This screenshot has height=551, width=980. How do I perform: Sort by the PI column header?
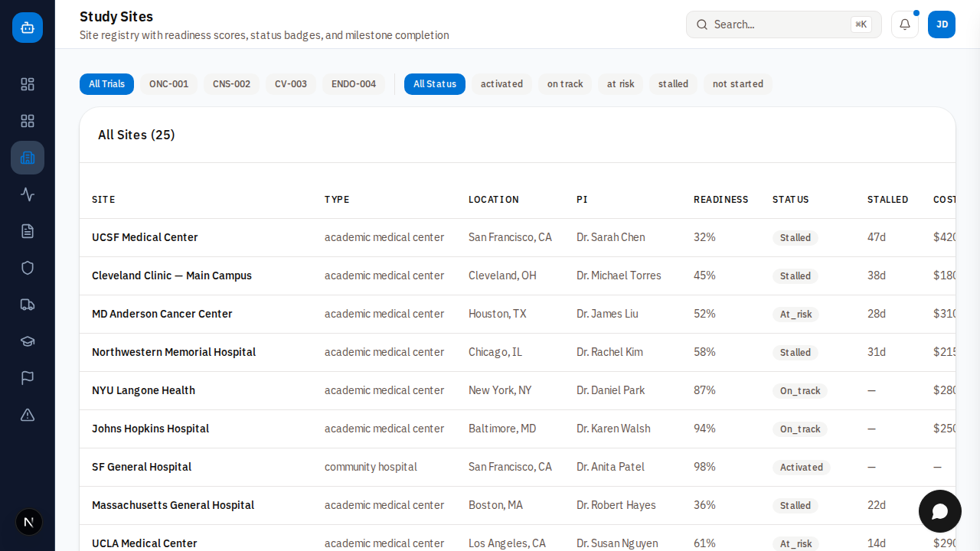click(x=582, y=200)
